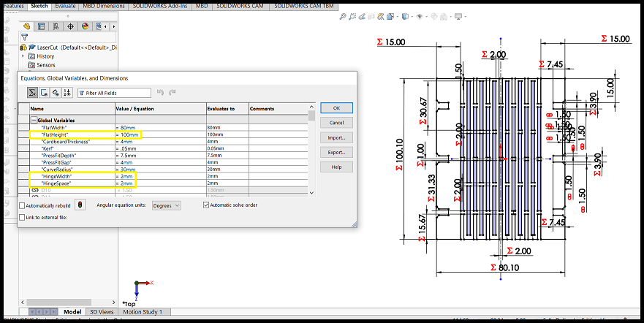Expand the History tree node
644x323 pixels.
(x=23, y=56)
